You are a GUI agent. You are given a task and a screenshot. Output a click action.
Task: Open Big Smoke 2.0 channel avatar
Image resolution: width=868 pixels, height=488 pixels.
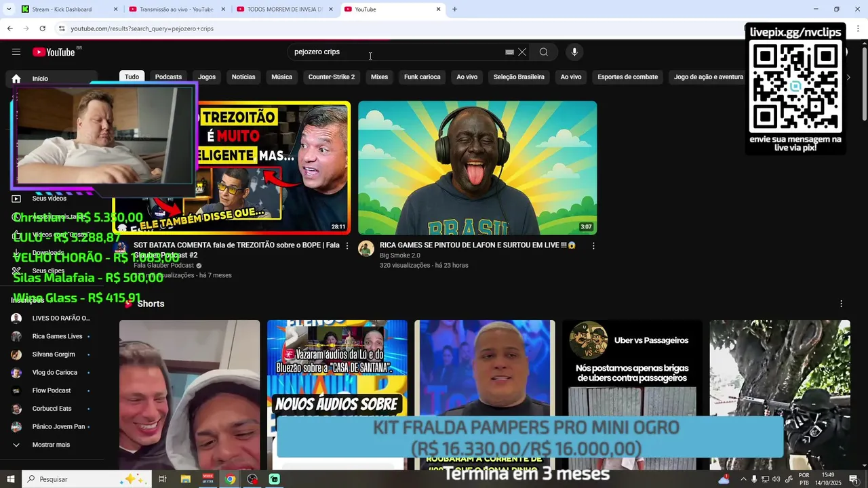coord(366,249)
